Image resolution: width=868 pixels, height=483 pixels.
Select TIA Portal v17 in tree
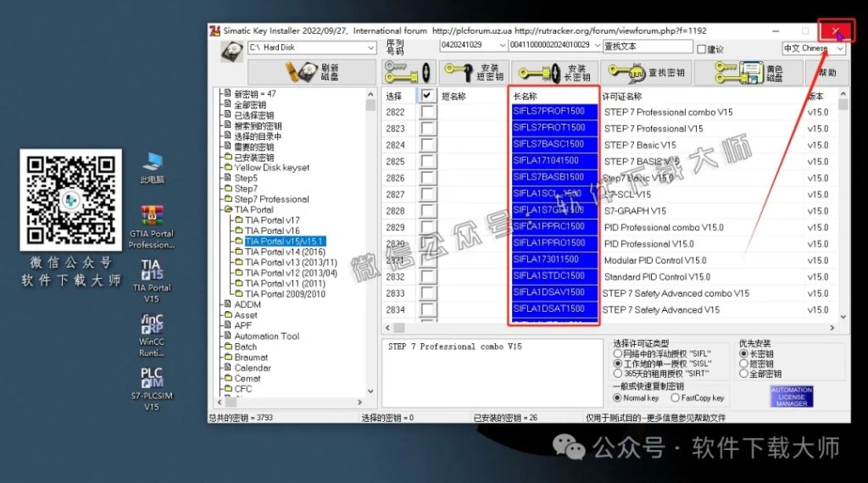[x=272, y=220]
